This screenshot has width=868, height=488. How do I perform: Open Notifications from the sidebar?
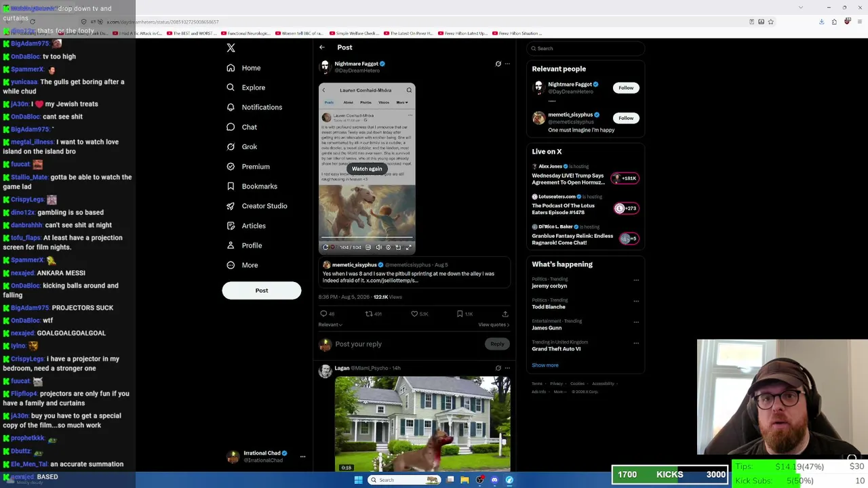(x=254, y=107)
